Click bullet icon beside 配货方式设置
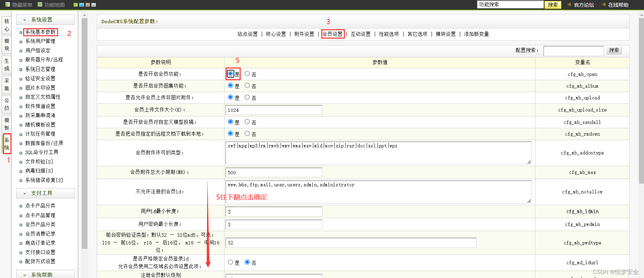The height and width of the screenshot is (278, 644). click(x=21, y=262)
